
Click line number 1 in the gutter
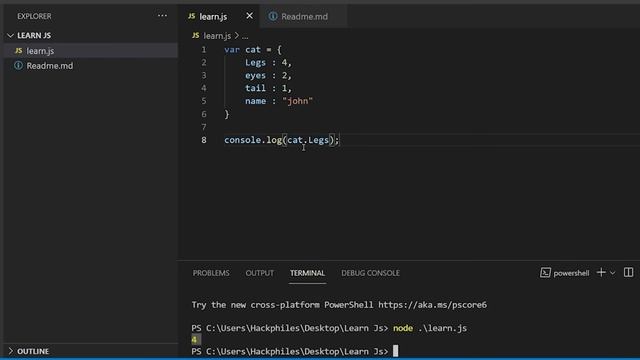tap(204, 50)
